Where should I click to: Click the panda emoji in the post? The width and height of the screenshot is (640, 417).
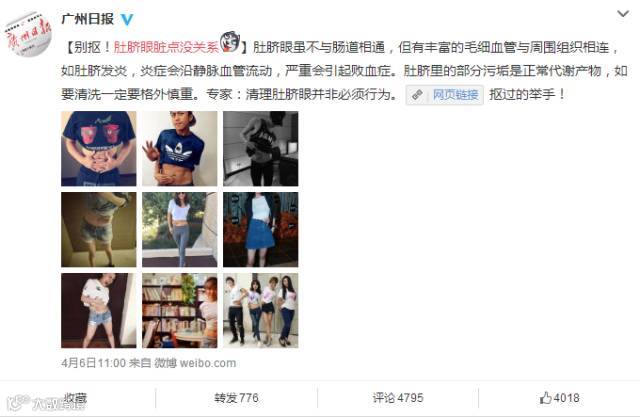tap(230, 42)
